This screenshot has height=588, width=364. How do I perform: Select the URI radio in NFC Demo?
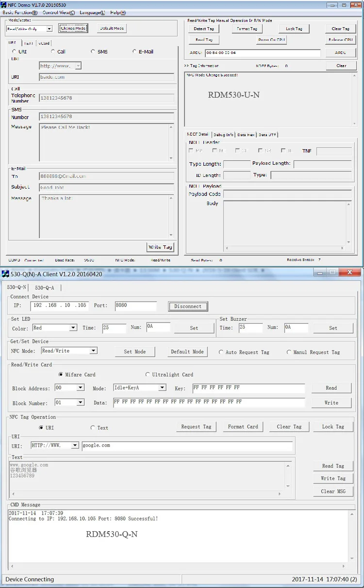[14, 52]
